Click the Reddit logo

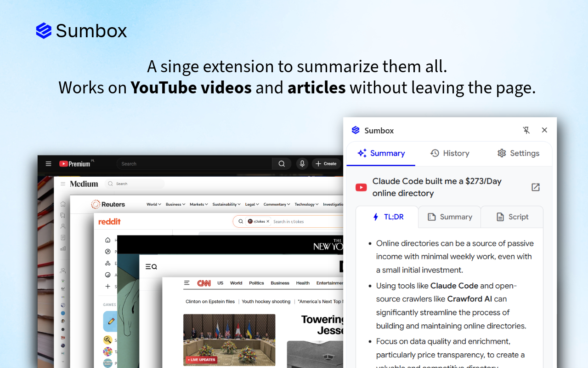[x=109, y=222]
